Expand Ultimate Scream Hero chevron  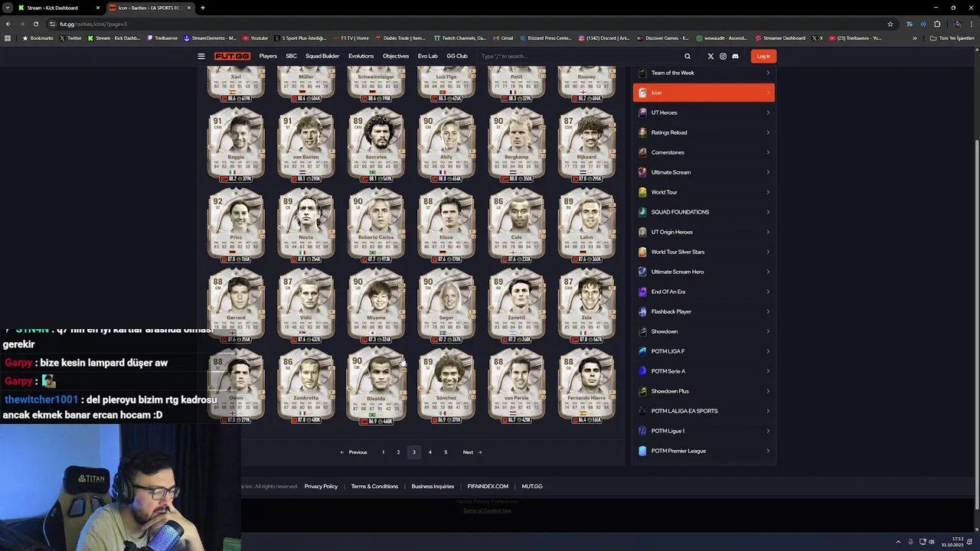(x=768, y=272)
